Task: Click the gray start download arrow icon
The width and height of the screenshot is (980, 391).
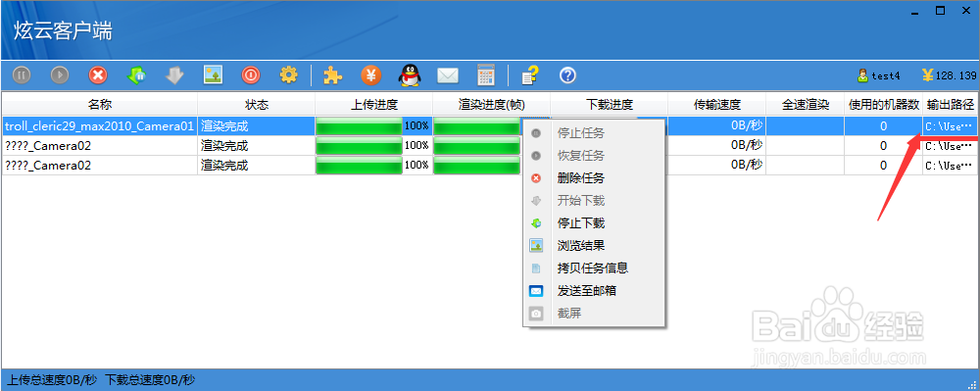Action: pyautogui.click(x=174, y=75)
